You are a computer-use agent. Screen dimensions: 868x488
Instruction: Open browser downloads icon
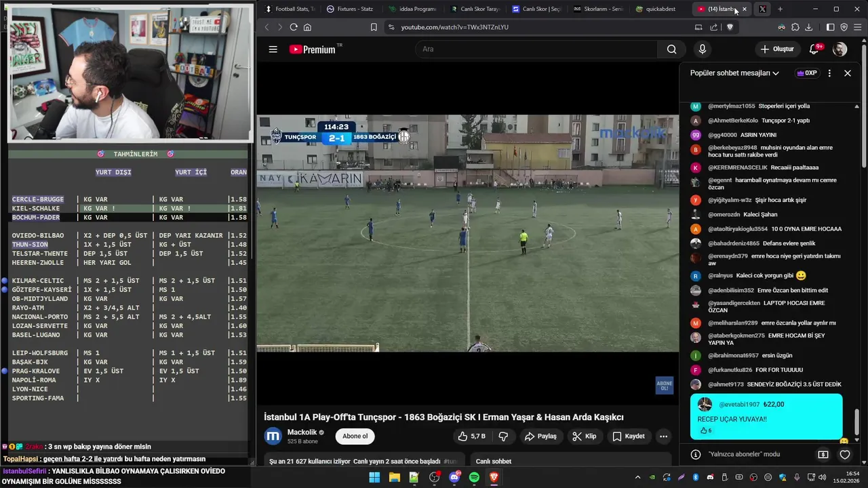(808, 27)
